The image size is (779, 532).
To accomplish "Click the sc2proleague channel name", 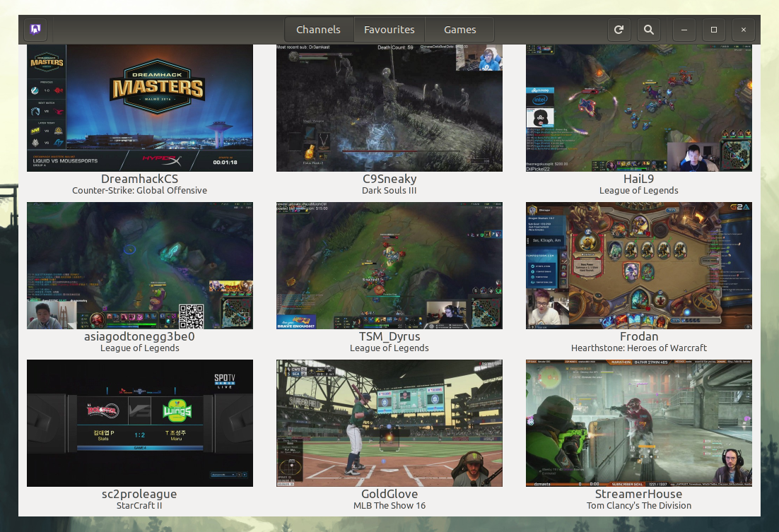I will coord(139,495).
